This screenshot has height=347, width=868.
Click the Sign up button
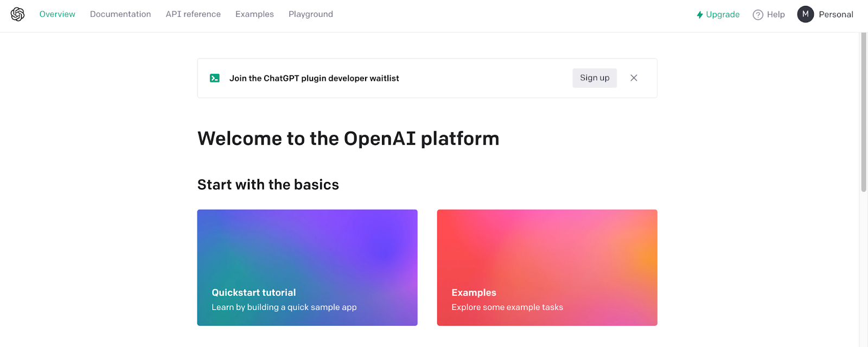click(x=595, y=78)
